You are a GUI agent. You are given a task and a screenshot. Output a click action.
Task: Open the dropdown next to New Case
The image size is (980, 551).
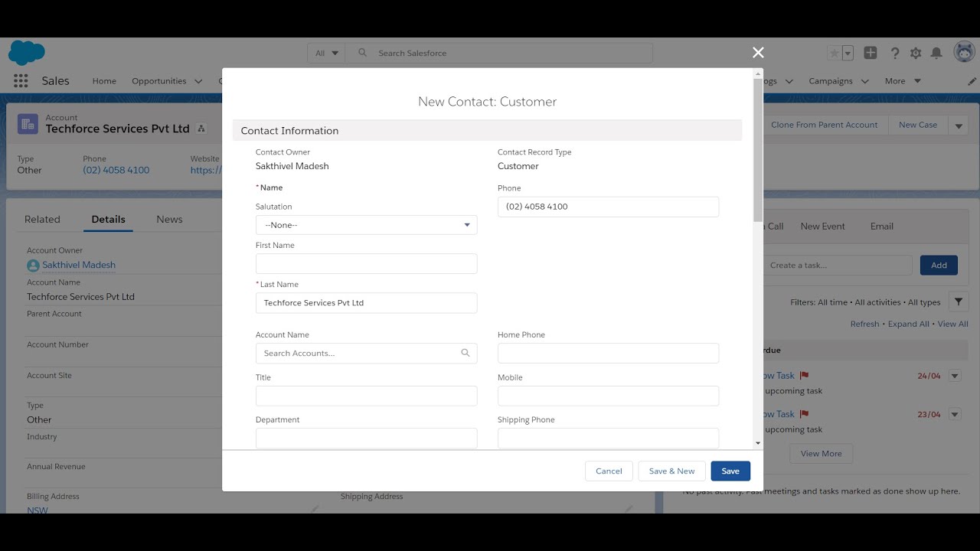pos(959,125)
